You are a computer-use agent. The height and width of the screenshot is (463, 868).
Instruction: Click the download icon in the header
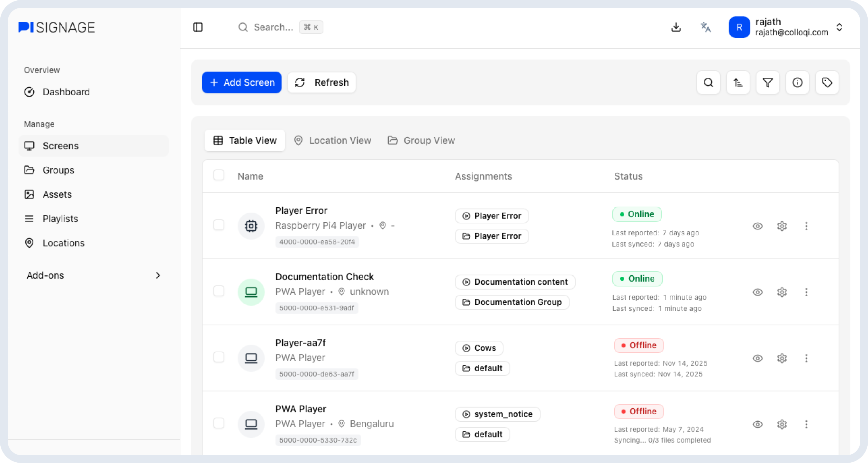(x=676, y=27)
